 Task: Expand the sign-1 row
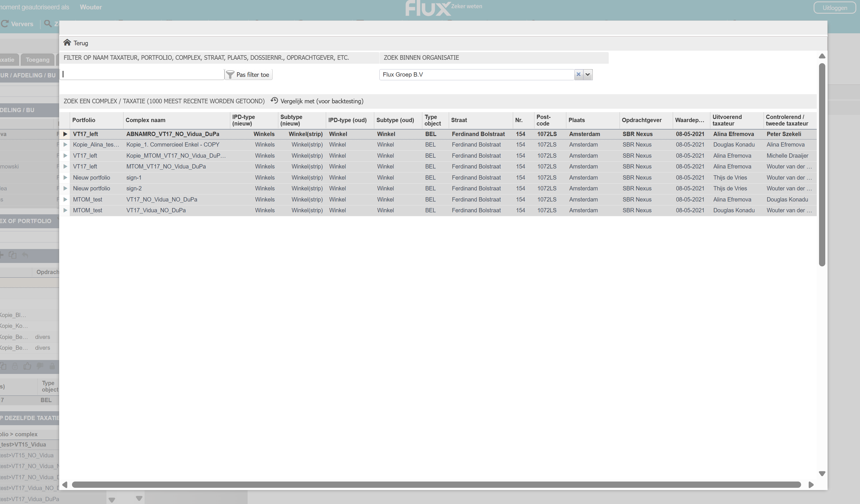[x=65, y=178]
